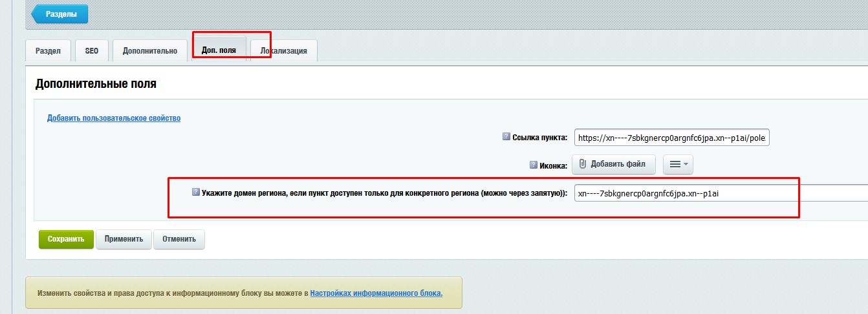Switch to the Раздел tab

[48, 50]
